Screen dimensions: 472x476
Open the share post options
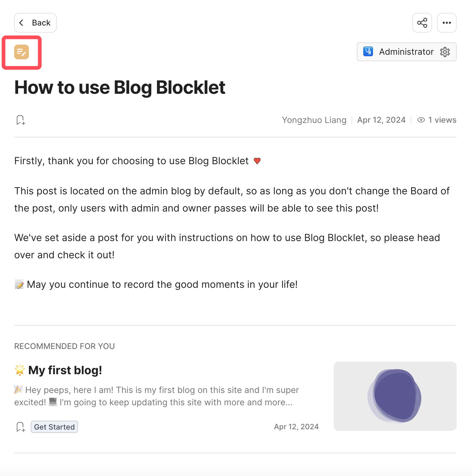422,23
